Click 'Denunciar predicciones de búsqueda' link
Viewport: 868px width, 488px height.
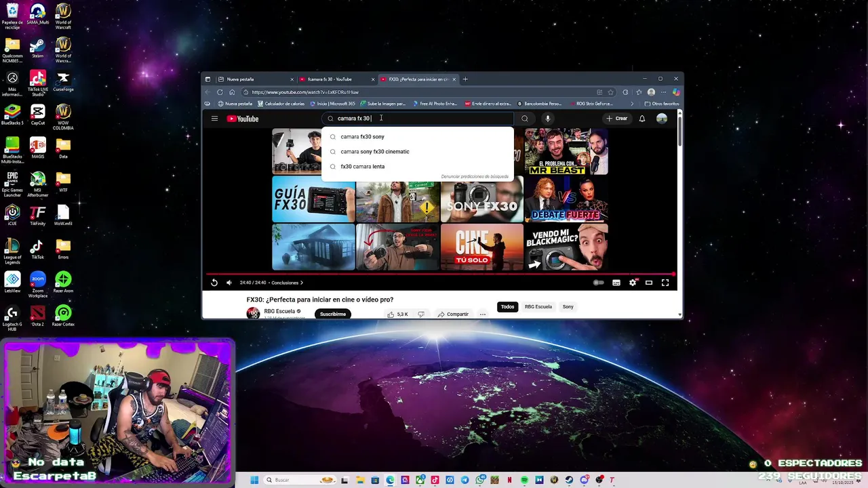(x=475, y=177)
